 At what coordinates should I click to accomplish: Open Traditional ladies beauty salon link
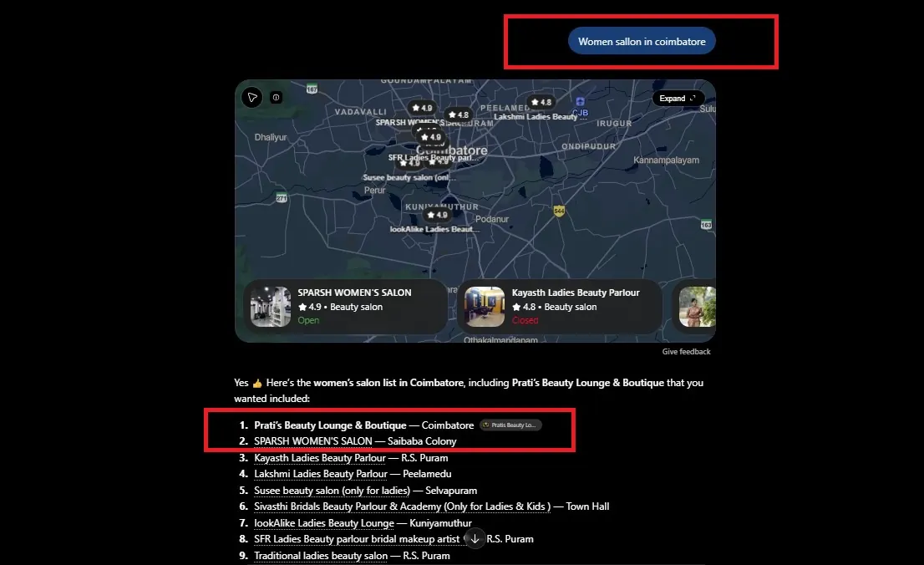pos(321,556)
